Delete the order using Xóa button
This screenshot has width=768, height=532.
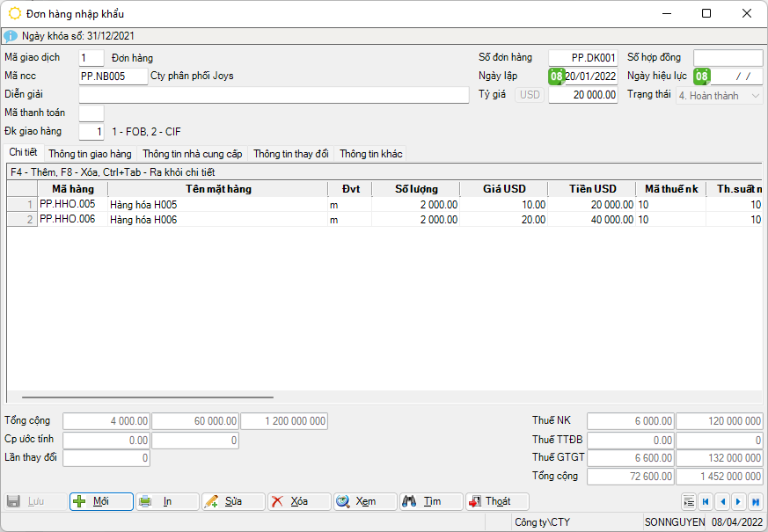point(299,501)
